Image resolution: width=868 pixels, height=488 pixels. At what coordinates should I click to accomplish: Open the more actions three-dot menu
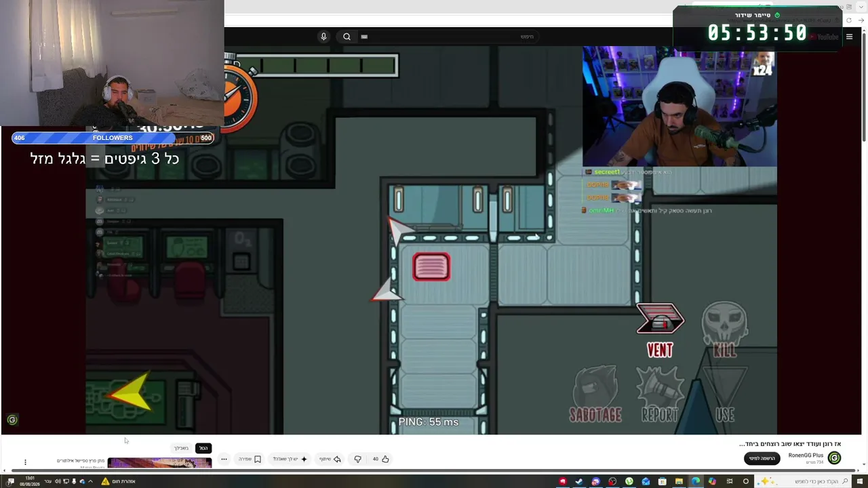[224, 459]
